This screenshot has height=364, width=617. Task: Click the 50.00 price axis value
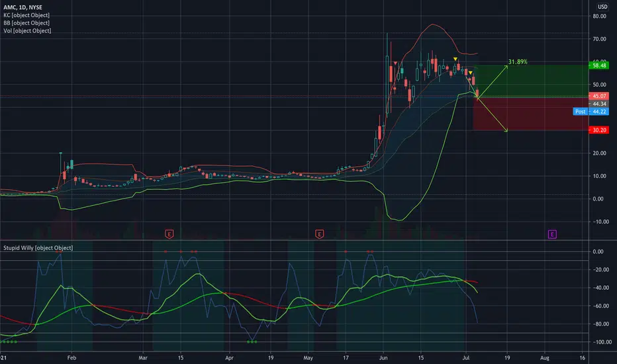[599, 85]
